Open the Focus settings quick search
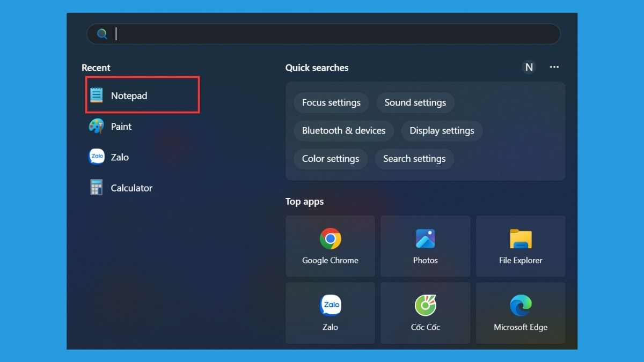Screen dimensions: 644x362 [331, 102]
